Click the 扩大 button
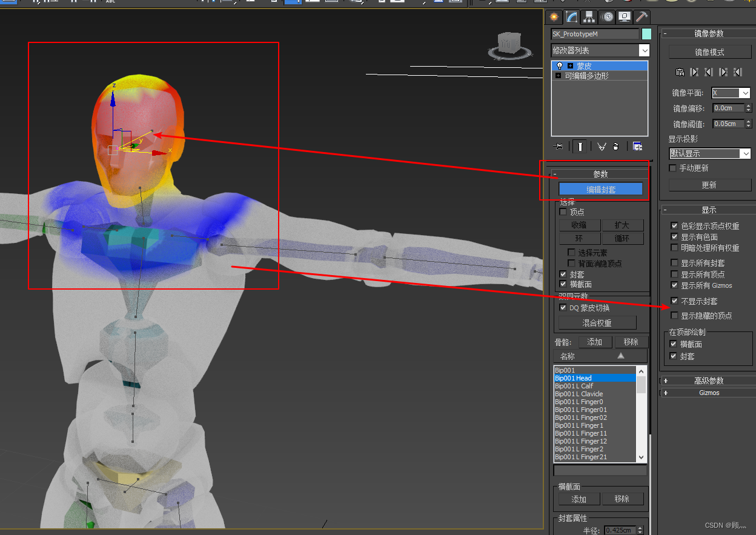 (622, 225)
